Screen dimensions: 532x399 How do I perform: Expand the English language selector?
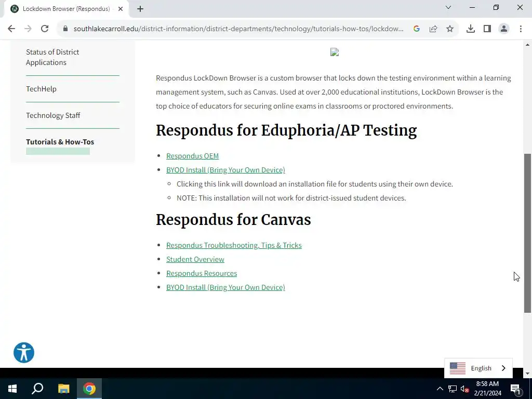point(478,368)
